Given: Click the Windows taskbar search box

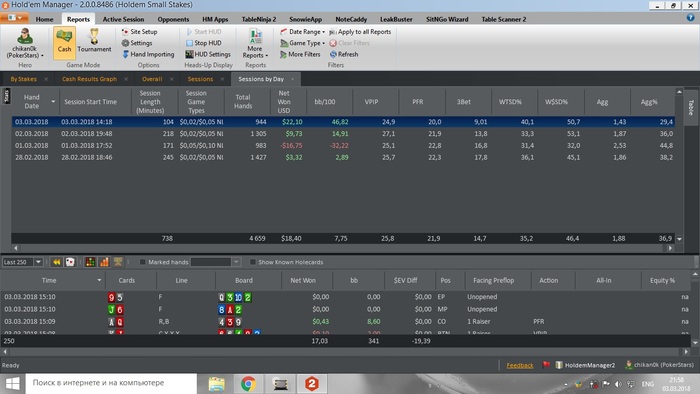Looking at the screenshot, I should (x=111, y=383).
